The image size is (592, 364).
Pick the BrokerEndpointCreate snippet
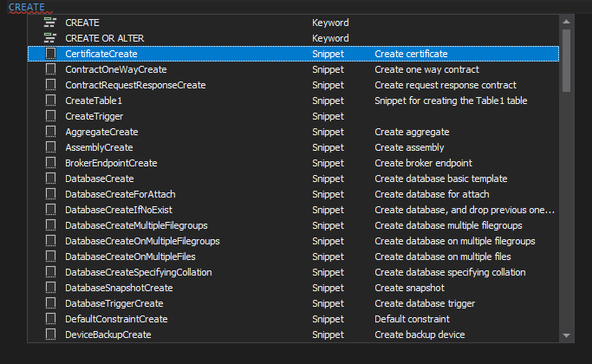tap(111, 163)
